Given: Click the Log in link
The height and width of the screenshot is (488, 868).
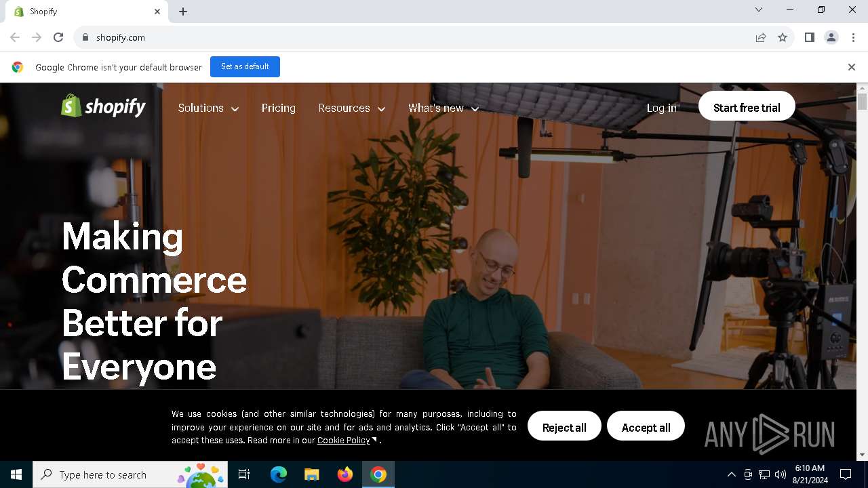Looking at the screenshot, I should (x=661, y=108).
